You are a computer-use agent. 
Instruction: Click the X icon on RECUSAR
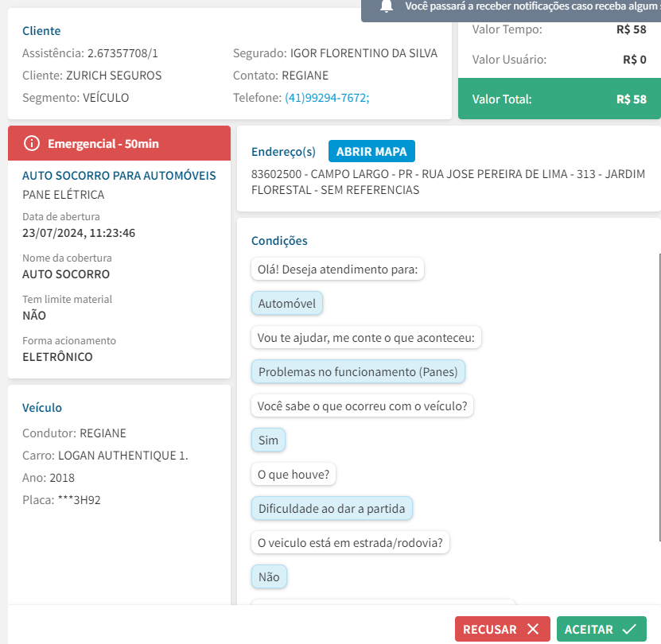[533, 629]
